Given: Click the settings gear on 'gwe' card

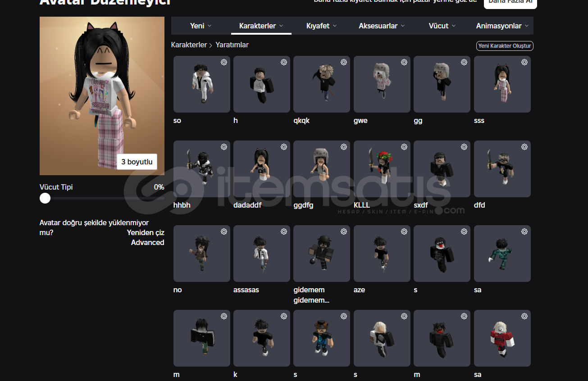Looking at the screenshot, I should pyautogui.click(x=404, y=62).
